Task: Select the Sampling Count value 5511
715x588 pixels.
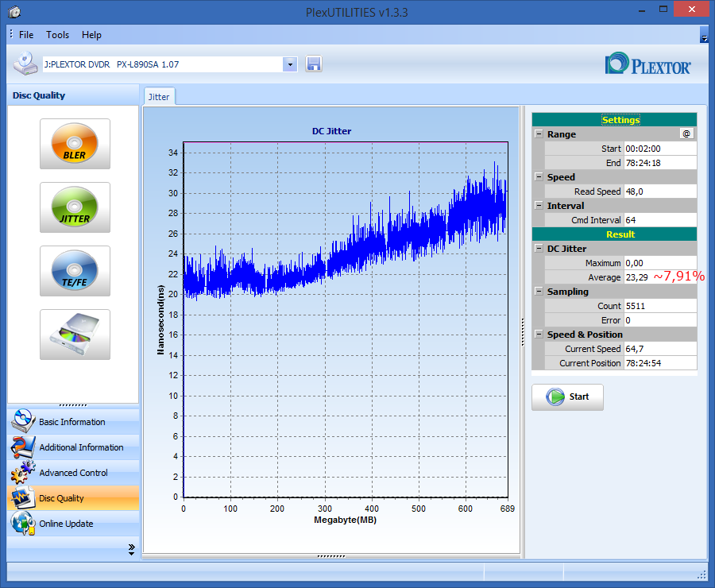Action: click(660, 306)
